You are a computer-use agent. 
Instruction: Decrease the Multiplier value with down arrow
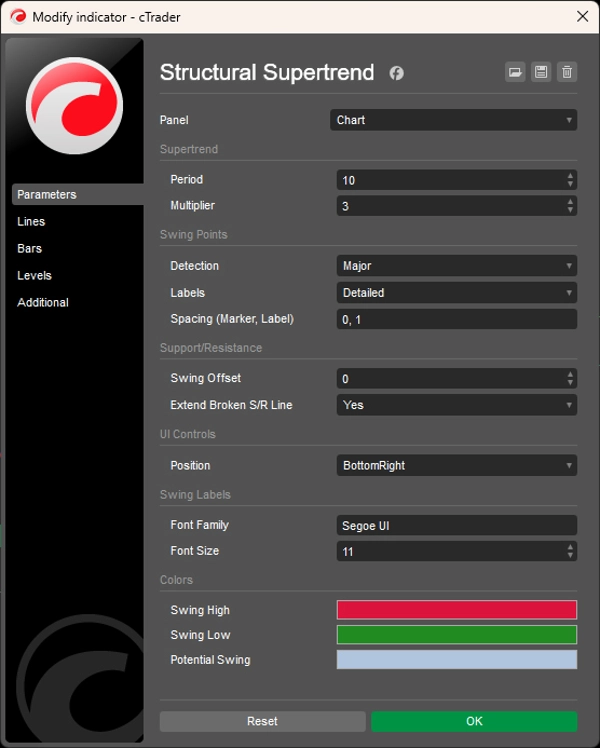click(x=570, y=210)
